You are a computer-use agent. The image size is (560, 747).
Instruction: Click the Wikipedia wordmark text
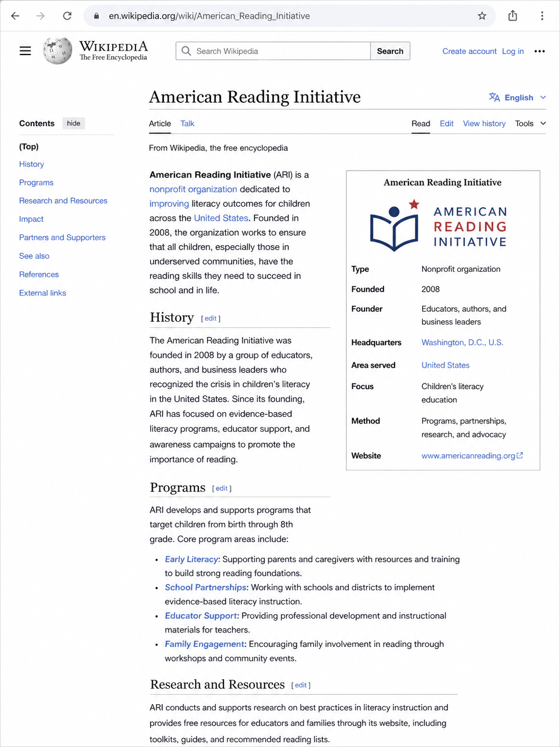click(113, 46)
